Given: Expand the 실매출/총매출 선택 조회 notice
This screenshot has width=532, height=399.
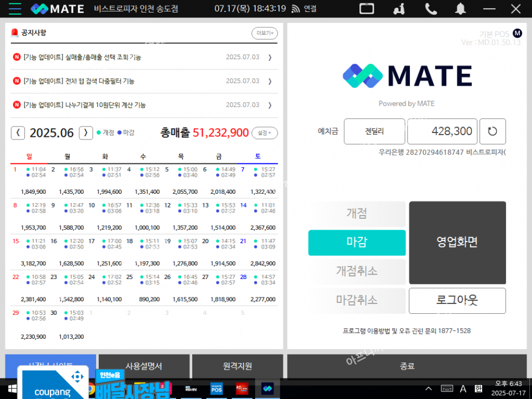Looking at the screenshot, I should coord(270,57).
